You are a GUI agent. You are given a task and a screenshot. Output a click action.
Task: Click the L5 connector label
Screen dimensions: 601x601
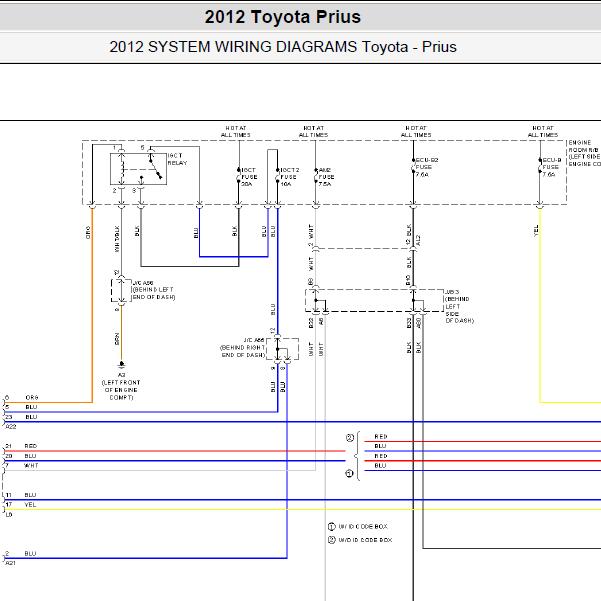pos(9,515)
